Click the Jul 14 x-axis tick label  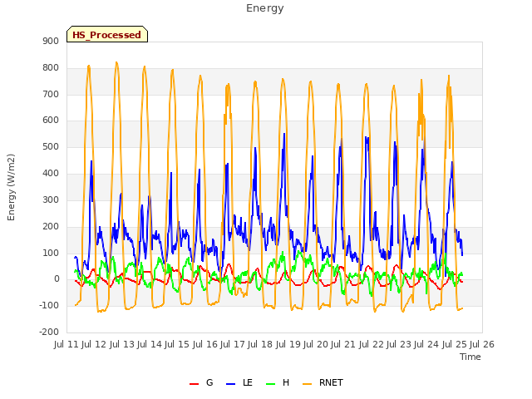tap(150, 344)
